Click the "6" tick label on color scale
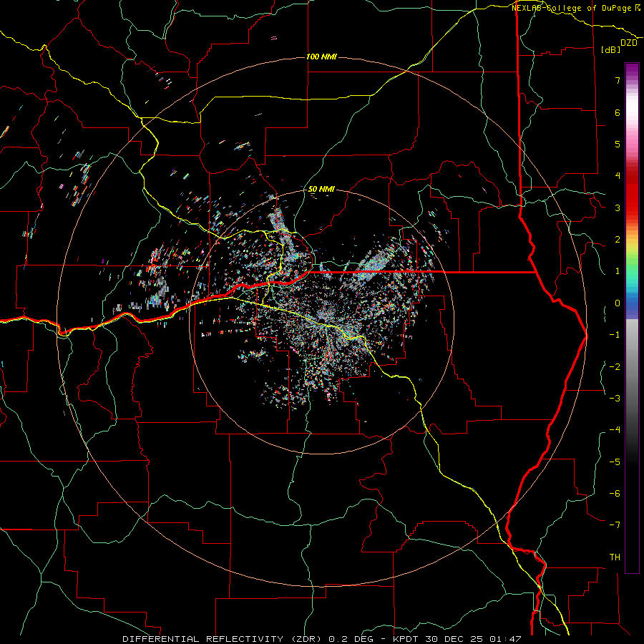 pos(617,112)
